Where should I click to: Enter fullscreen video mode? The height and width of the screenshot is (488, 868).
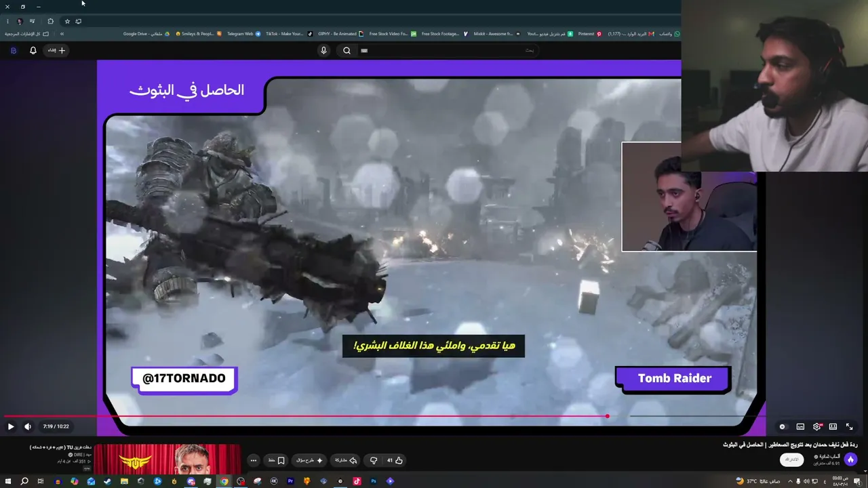pyautogui.click(x=849, y=427)
